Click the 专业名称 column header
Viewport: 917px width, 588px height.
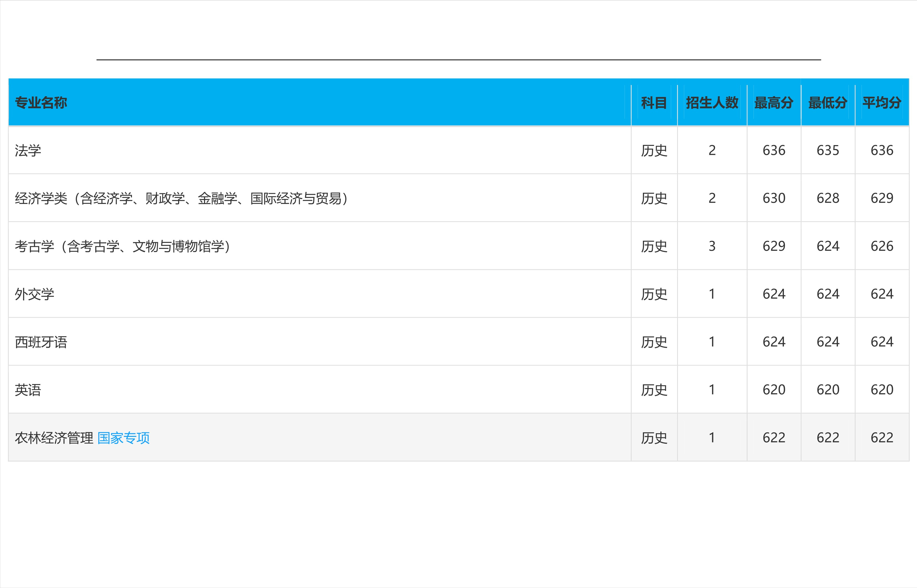point(41,103)
